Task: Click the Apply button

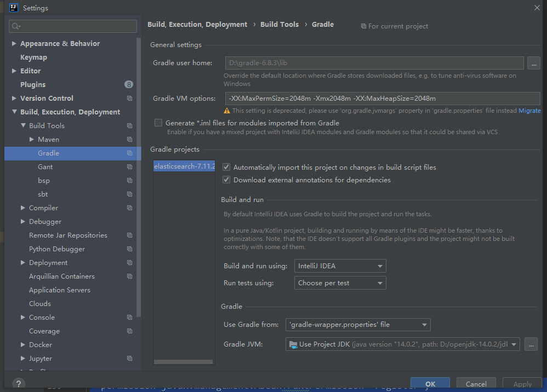Action: (x=522, y=383)
